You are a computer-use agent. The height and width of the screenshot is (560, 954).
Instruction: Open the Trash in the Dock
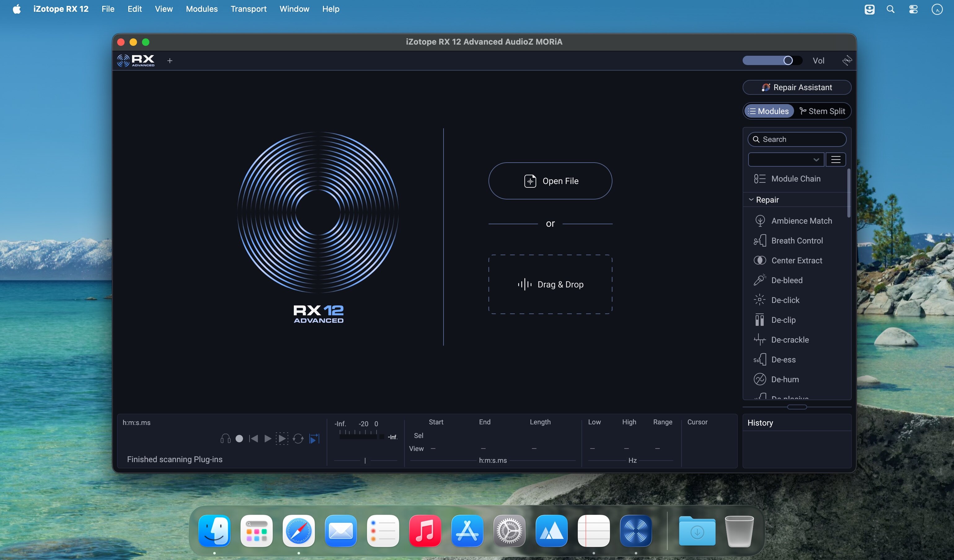click(739, 531)
